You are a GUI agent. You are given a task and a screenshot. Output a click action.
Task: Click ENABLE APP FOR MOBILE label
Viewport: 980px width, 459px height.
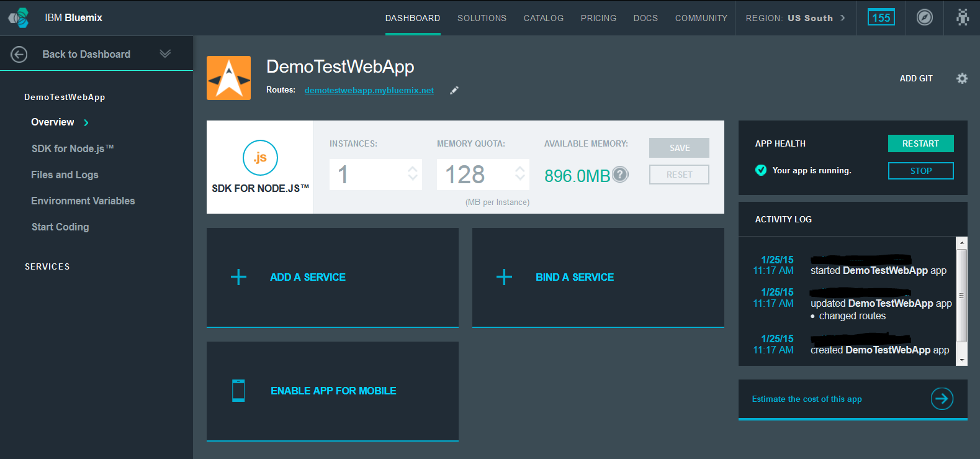pyautogui.click(x=333, y=391)
